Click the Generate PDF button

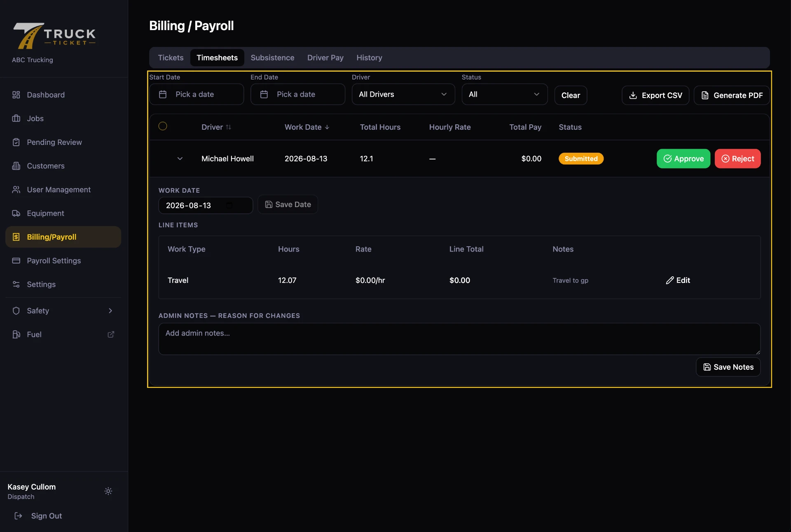tap(732, 95)
